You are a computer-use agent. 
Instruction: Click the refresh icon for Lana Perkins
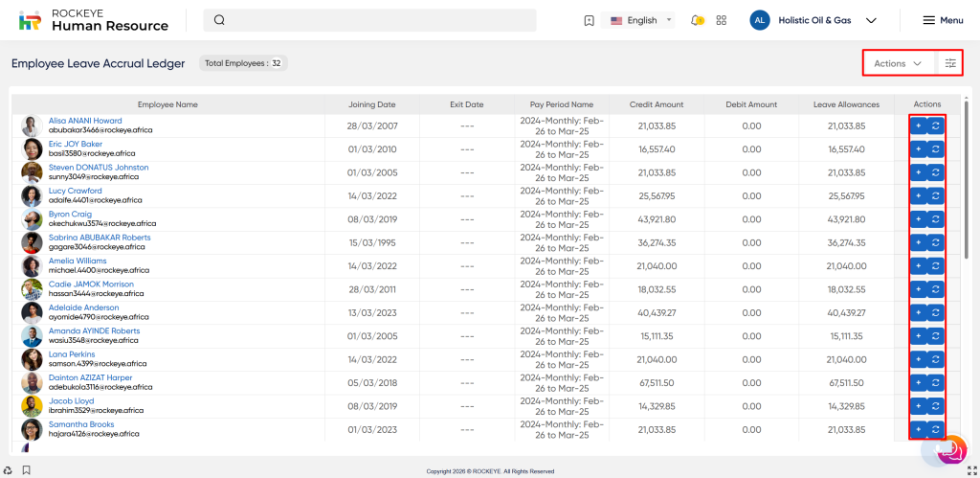point(936,359)
